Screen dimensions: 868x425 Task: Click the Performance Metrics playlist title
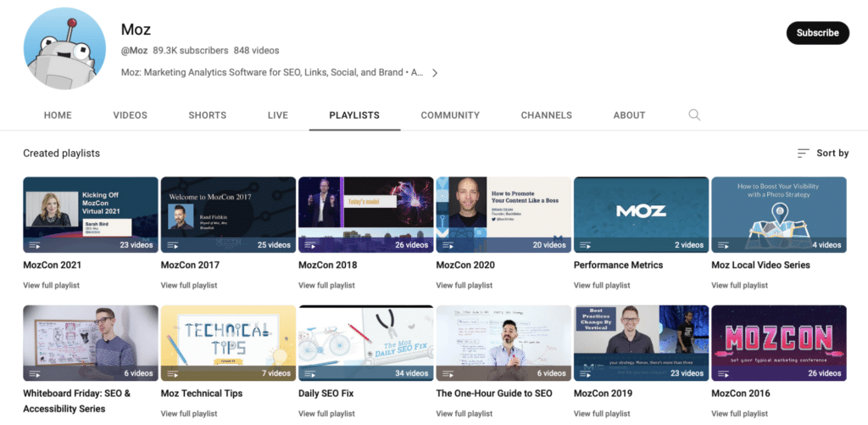click(x=618, y=265)
